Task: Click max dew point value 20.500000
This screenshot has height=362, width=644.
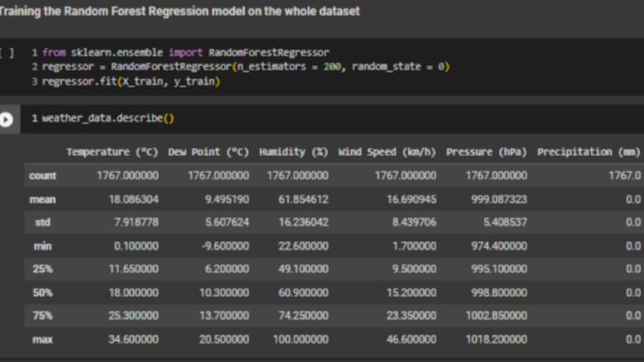Action: [224, 339]
